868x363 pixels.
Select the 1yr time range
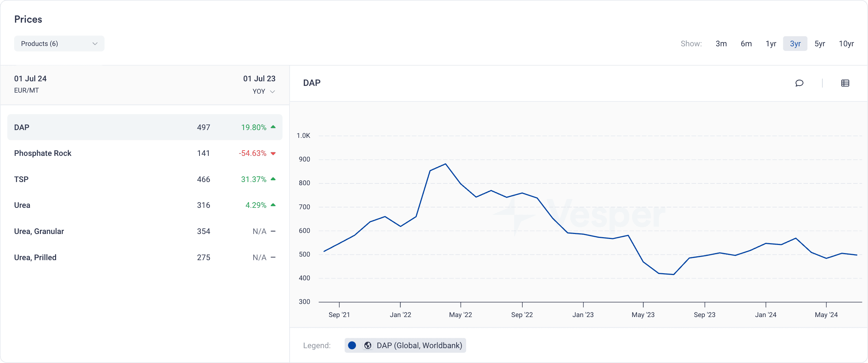(771, 43)
